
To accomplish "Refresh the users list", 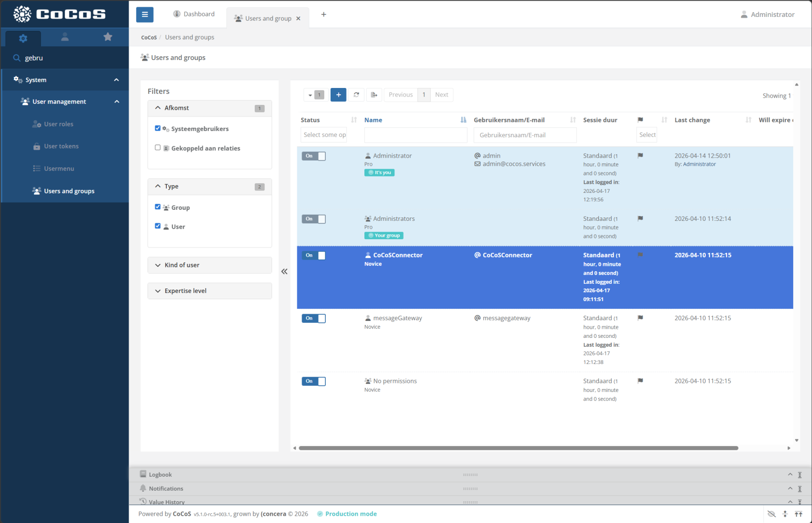I will 356,95.
